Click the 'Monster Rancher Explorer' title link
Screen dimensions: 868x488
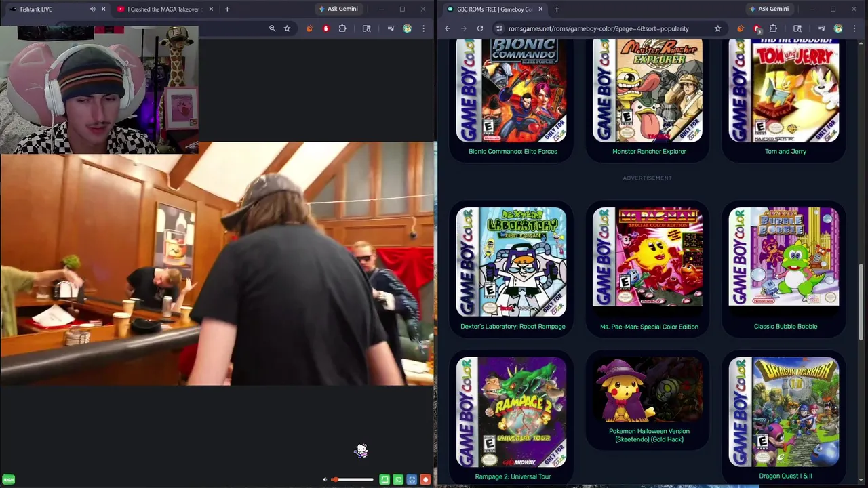(x=649, y=151)
